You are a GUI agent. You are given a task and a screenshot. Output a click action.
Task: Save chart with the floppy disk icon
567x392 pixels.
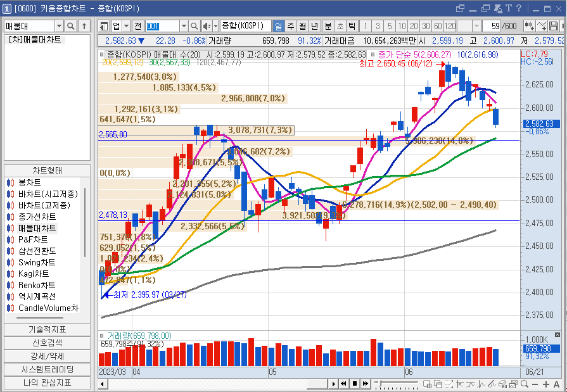553,26
